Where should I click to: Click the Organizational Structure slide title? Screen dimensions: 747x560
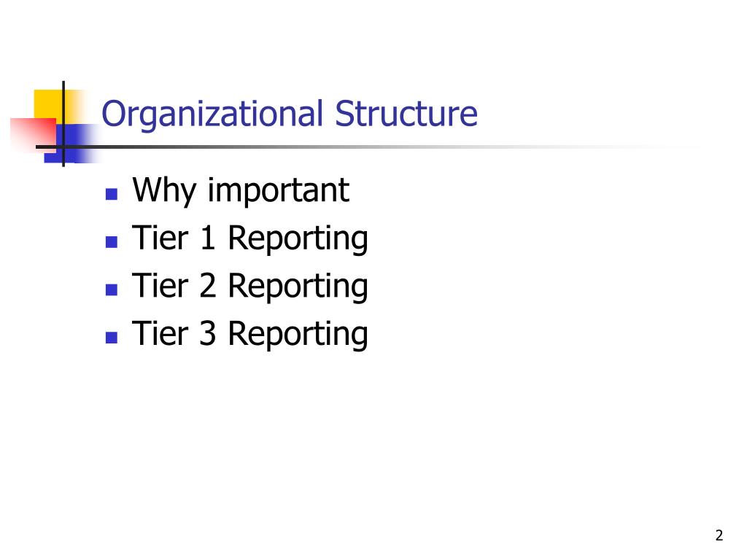[x=289, y=114]
